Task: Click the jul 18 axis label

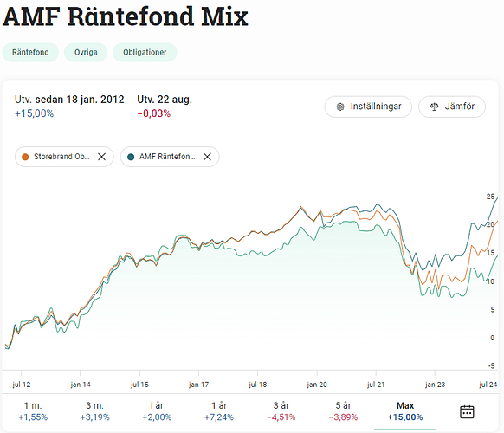Action: coord(258,385)
